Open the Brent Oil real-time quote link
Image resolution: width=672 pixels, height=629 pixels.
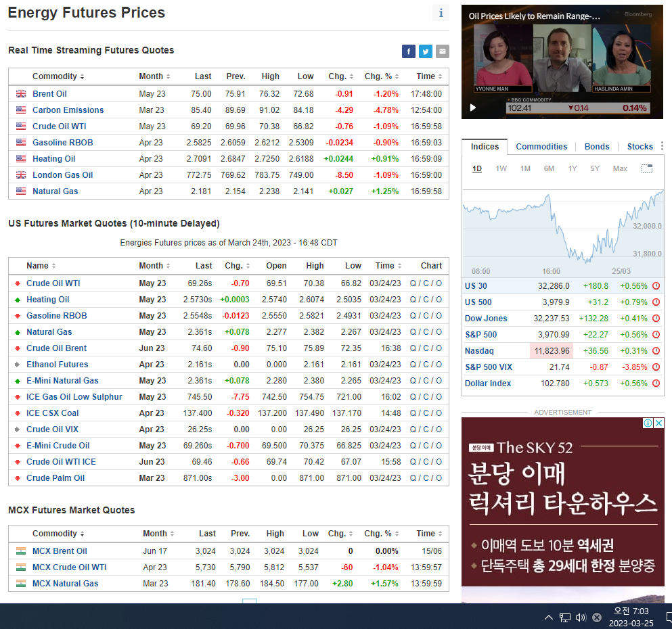click(49, 94)
